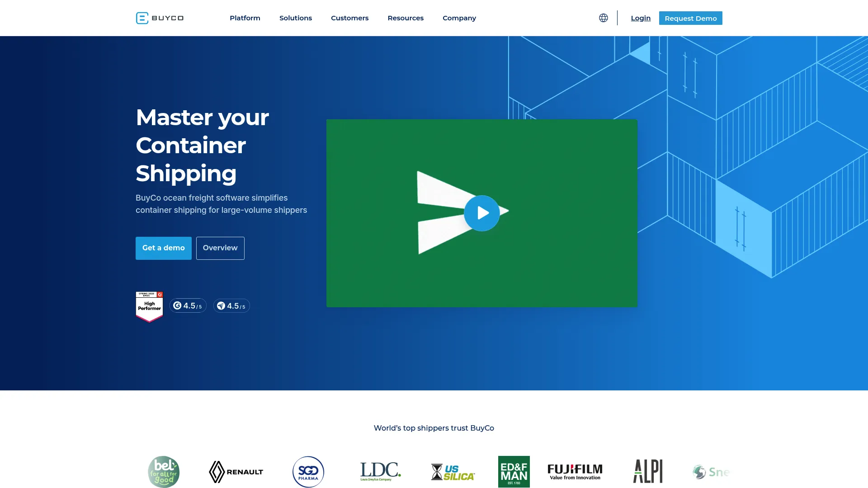This screenshot has width=868, height=488.
Task: Play the hero video
Action: coord(482,213)
